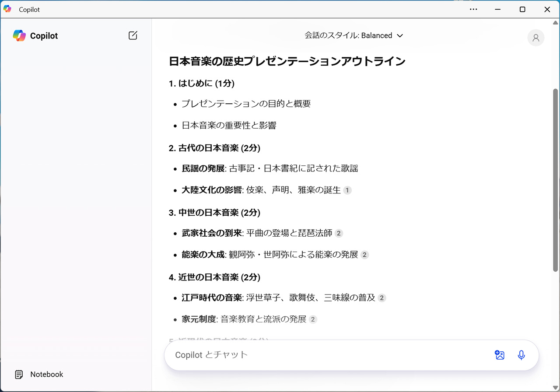Click citation 2 after 三味線の普及
The height and width of the screenshot is (392, 560).
(382, 298)
